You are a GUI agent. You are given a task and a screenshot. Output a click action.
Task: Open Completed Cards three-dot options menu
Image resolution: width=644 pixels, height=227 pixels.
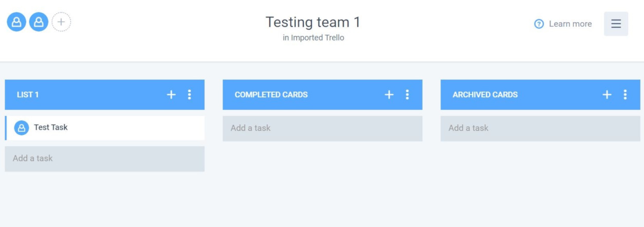click(x=407, y=95)
